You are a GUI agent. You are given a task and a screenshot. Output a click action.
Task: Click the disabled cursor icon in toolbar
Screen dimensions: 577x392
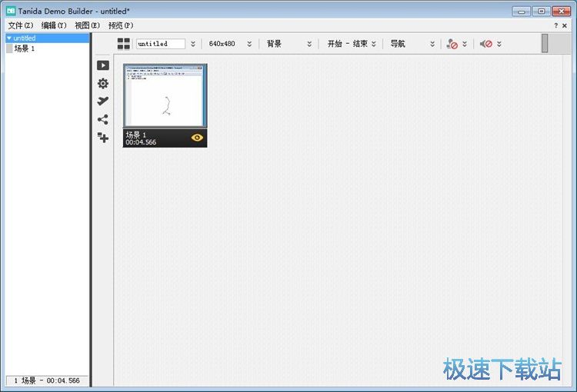[452, 44]
